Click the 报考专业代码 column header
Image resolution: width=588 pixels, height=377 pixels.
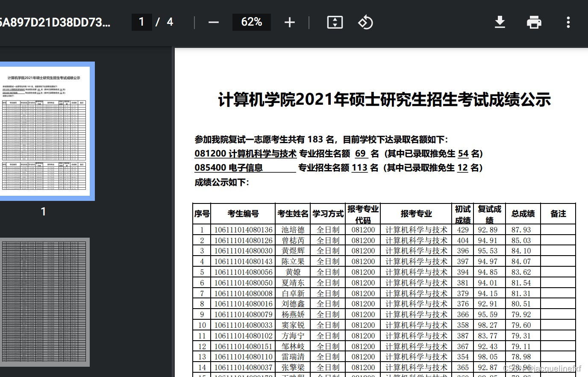click(363, 214)
